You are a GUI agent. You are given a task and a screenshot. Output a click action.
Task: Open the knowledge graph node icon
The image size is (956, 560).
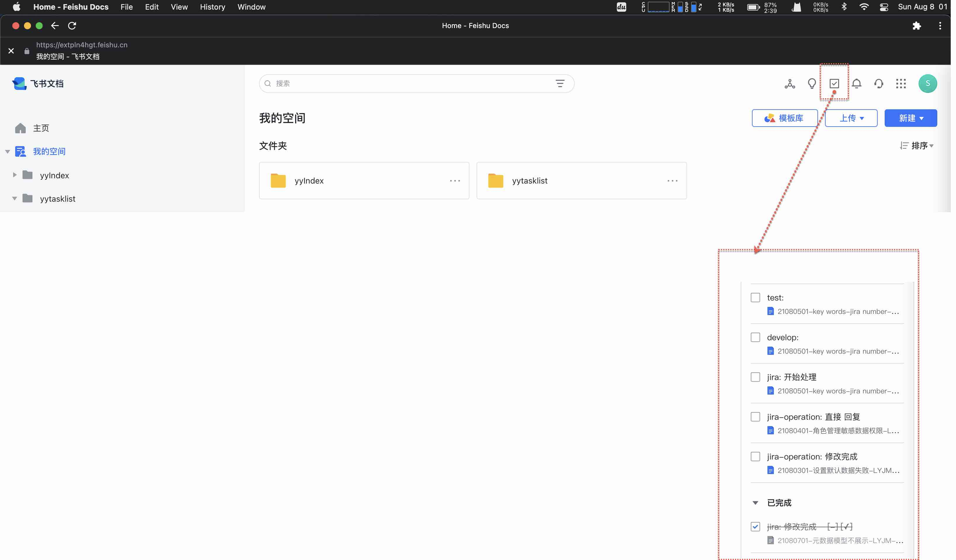click(789, 83)
